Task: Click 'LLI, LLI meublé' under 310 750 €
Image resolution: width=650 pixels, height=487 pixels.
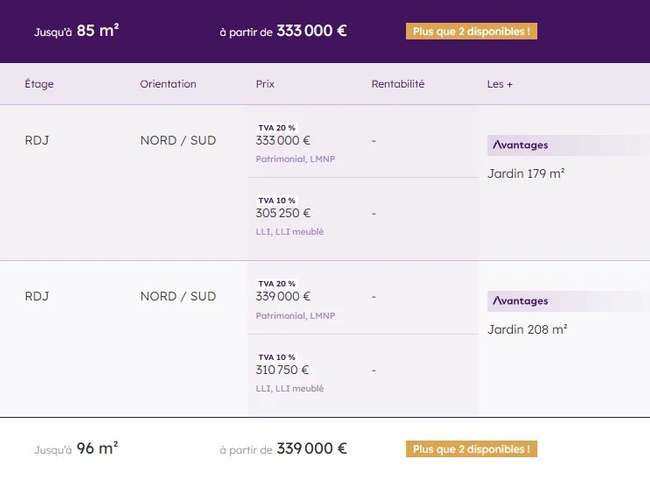Action: pos(289,389)
